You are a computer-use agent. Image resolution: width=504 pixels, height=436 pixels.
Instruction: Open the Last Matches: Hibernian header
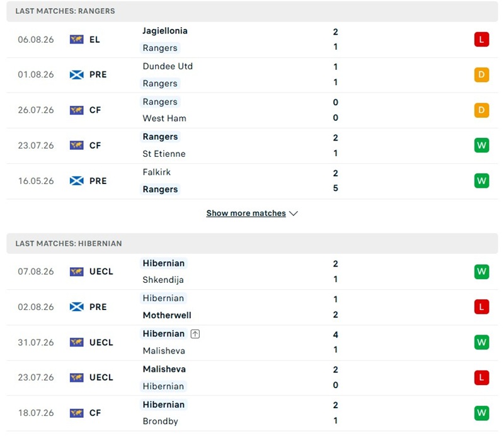click(x=252, y=243)
